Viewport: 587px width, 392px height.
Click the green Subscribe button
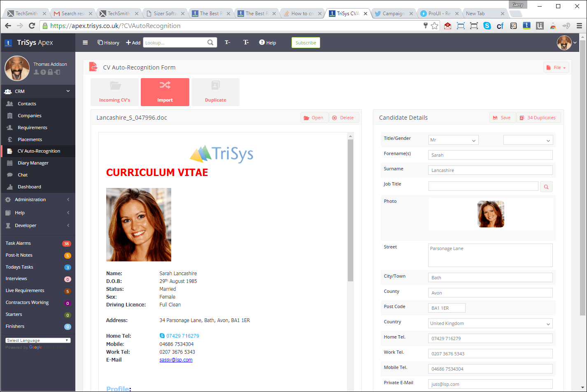(x=305, y=43)
